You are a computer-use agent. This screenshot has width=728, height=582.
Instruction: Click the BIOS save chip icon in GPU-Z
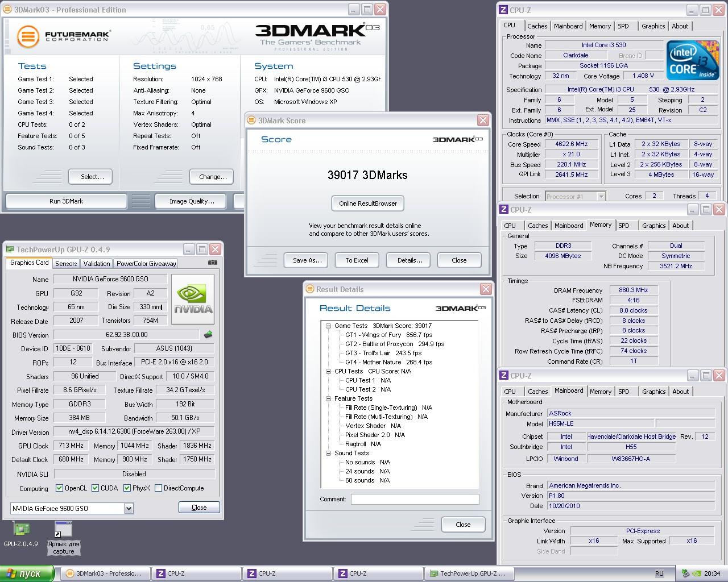tap(208, 335)
